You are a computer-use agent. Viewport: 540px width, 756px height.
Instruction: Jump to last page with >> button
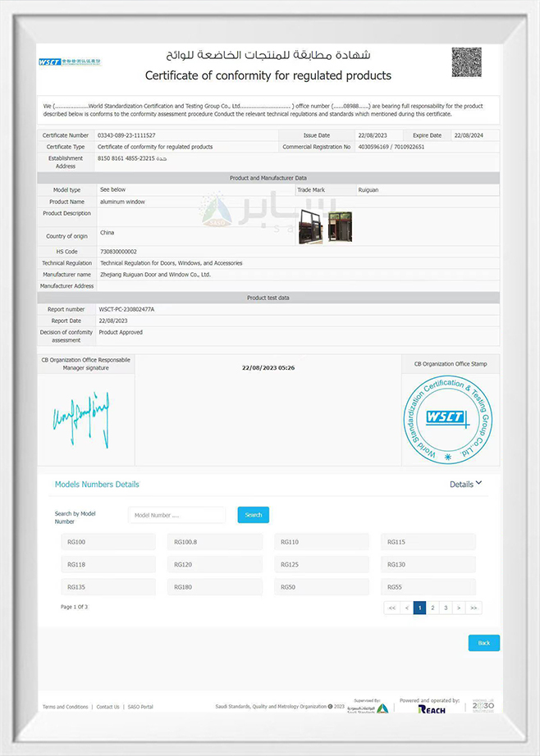tap(473, 608)
